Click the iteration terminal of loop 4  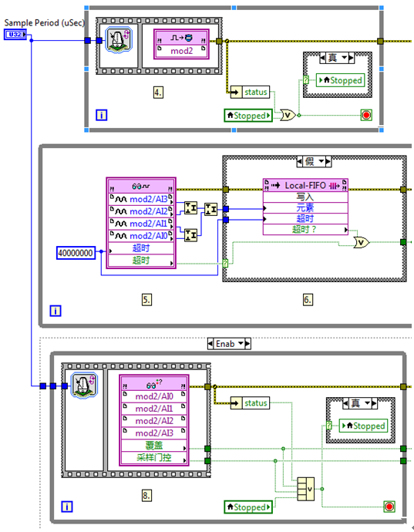click(x=102, y=115)
